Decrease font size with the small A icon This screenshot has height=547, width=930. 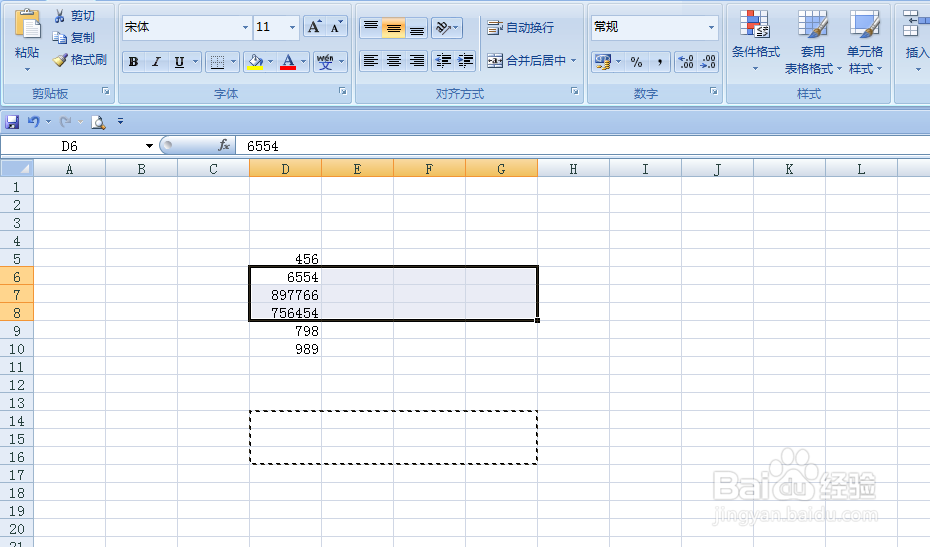[x=336, y=27]
